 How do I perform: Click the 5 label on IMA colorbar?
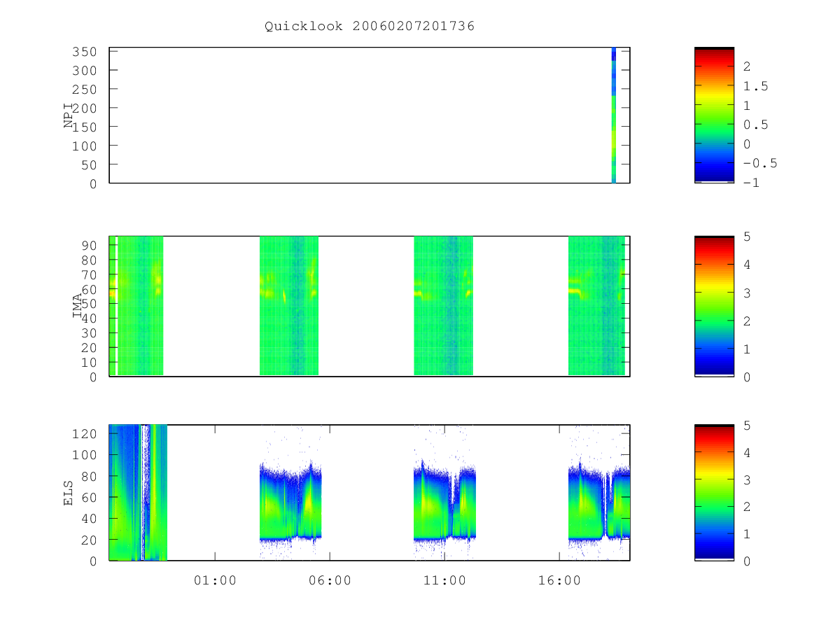(748, 237)
